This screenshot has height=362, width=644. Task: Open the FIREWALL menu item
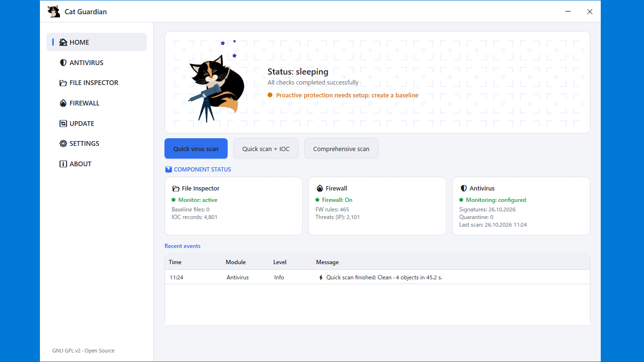tap(97, 103)
